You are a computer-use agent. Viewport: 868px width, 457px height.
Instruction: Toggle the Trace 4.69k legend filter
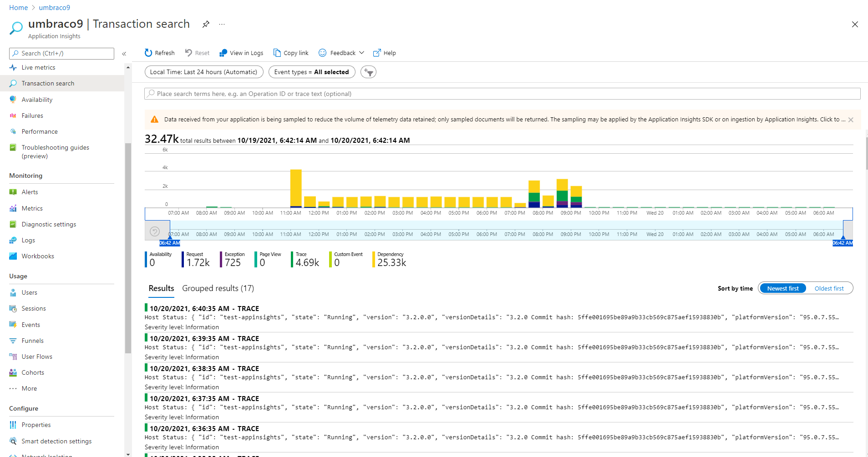[306, 260]
